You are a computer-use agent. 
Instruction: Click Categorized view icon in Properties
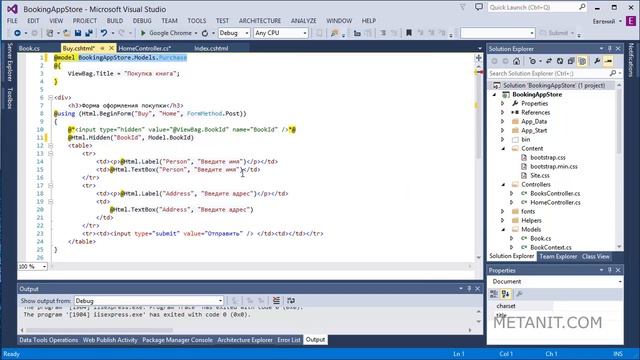[x=494, y=294]
